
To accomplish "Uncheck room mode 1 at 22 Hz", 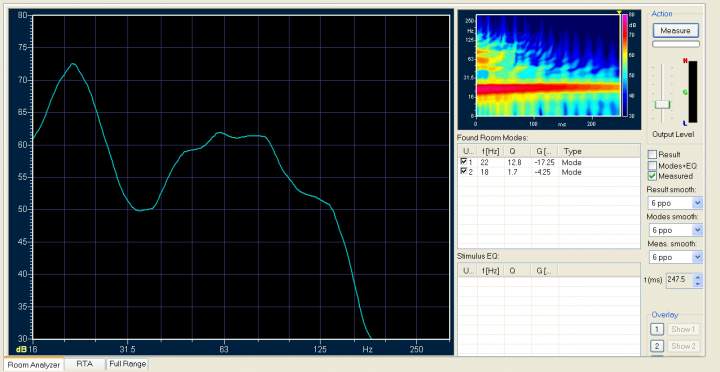I will tap(464, 162).
